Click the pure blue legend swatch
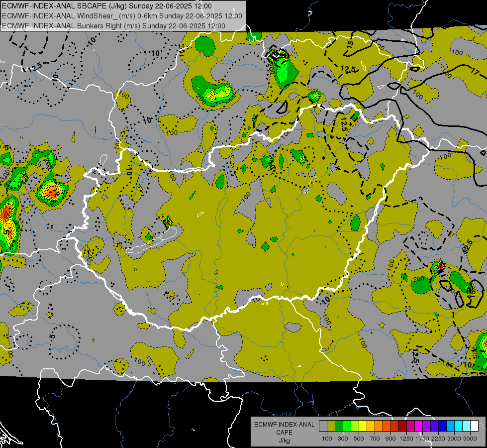487x448 pixels. pos(443,426)
